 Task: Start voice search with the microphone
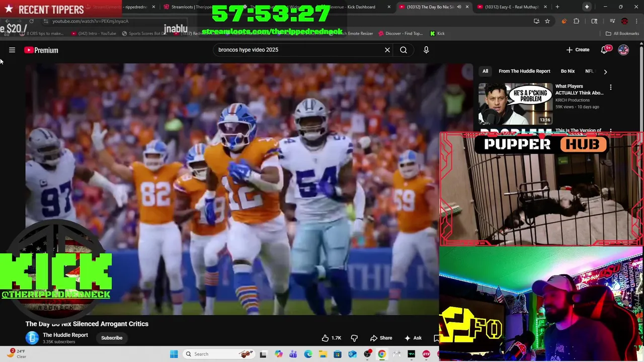(426, 50)
